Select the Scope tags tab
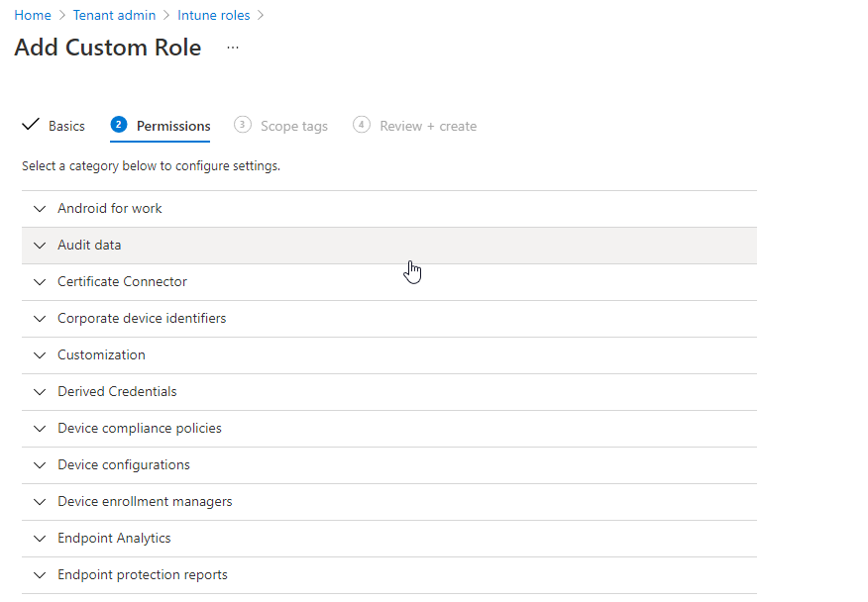 (293, 126)
